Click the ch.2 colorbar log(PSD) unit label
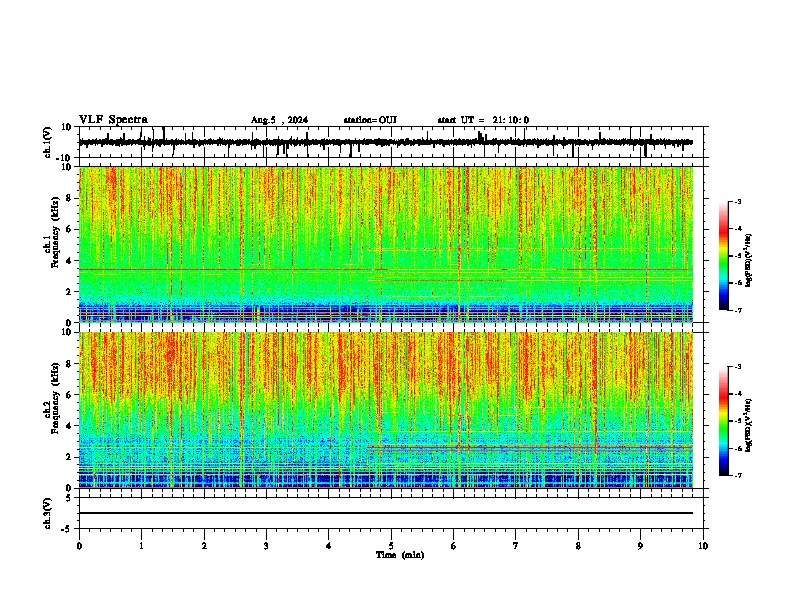 [x=748, y=426]
